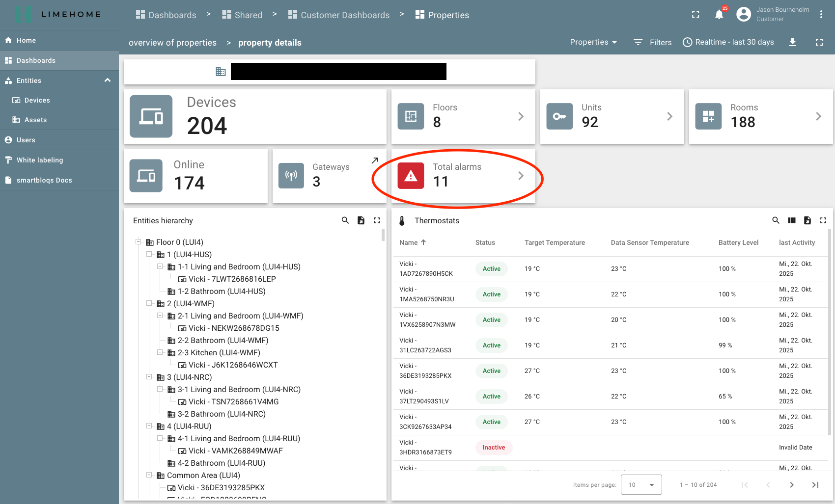Image resolution: width=835 pixels, height=504 pixels.
Task: Open the Thermostats column selector icon
Action: pos(792,220)
